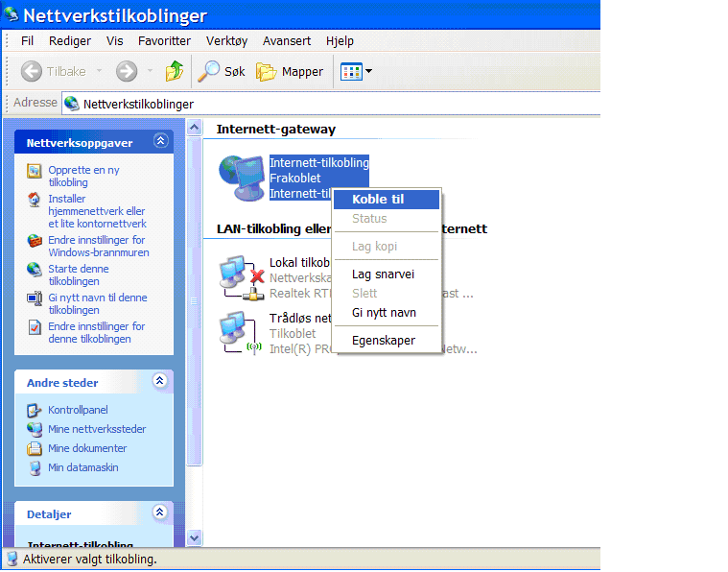
Task: Click the Mine dokumenter folder icon
Action: coord(35,448)
